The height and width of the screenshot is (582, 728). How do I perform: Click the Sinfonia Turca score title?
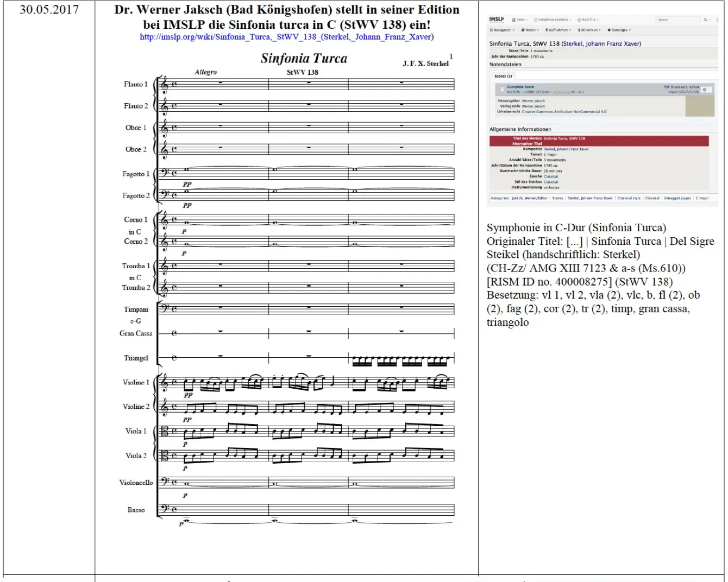[x=304, y=59]
